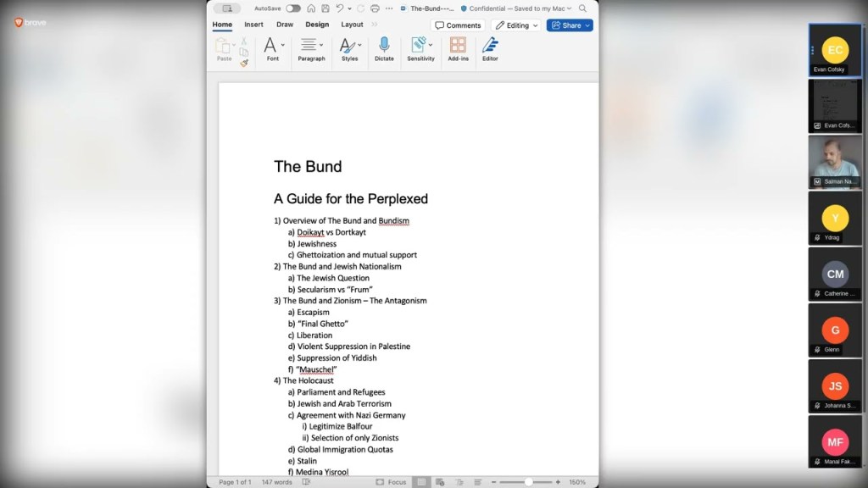Open the Add-ins grid icon
The height and width of the screenshot is (488, 868).
[x=458, y=49]
